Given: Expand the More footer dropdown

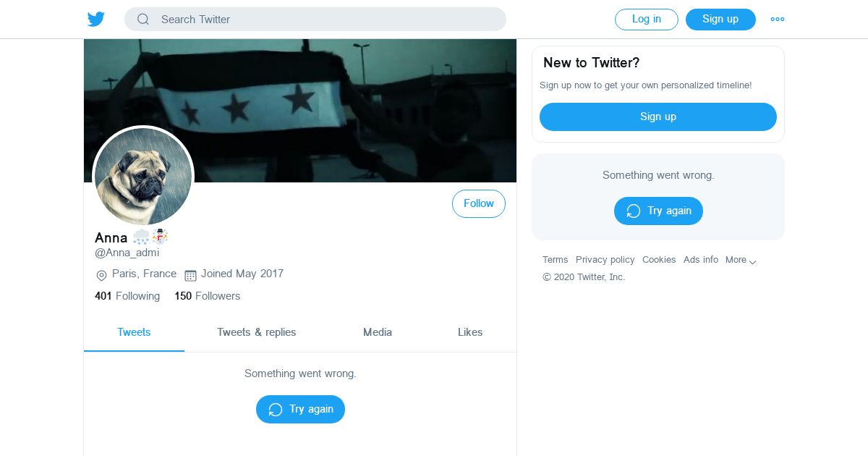Looking at the screenshot, I should click(741, 260).
